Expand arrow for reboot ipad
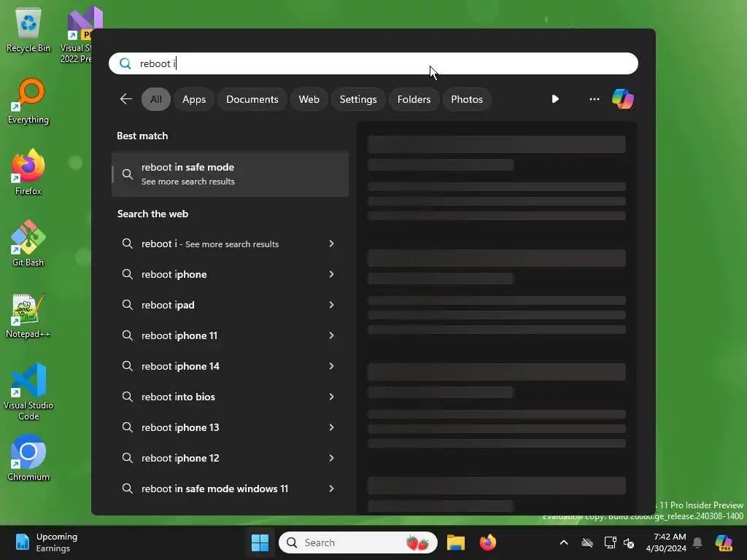Image resolution: width=747 pixels, height=560 pixels. click(332, 305)
